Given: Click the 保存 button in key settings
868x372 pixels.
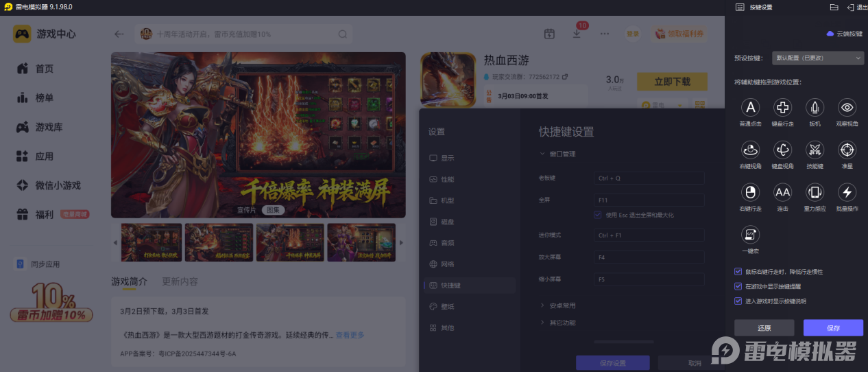Looking at the screenshot, I should [833, 327].
